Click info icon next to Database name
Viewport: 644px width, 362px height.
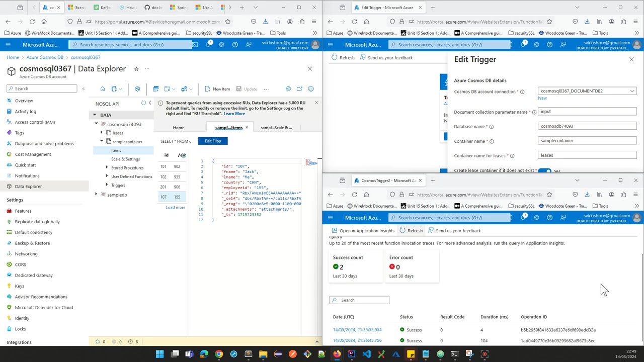tap(492, 127)
